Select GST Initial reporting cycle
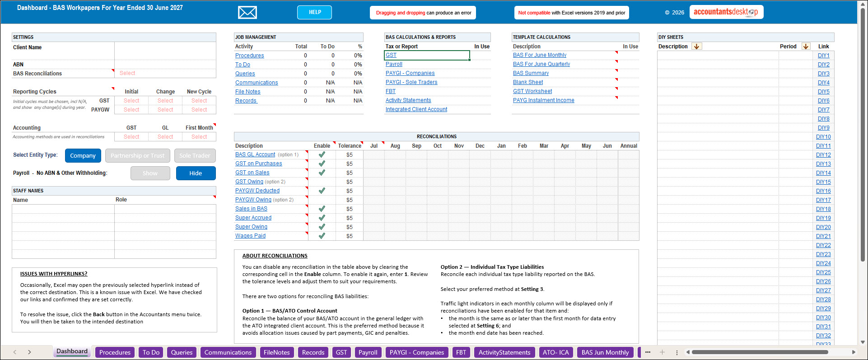 click(x=131, y=101)
